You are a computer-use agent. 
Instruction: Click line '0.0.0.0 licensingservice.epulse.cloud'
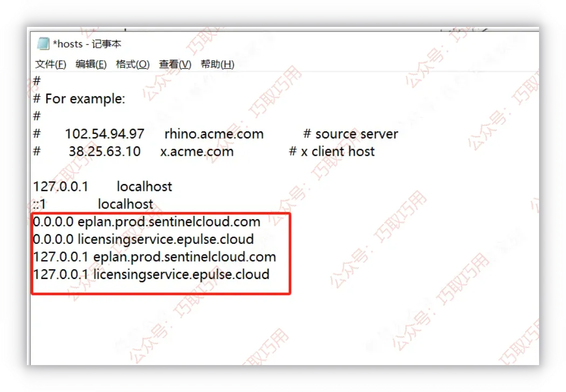coord(143,240)
